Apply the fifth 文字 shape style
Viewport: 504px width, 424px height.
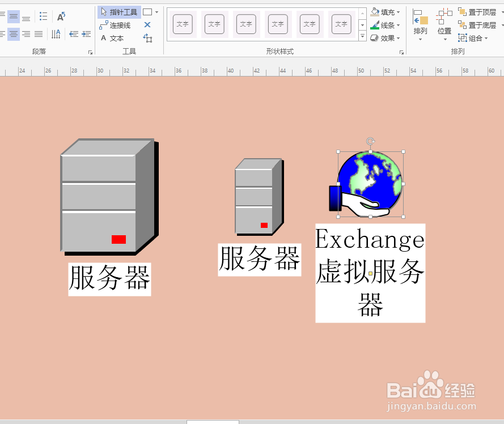pyautogui.click(x=310, y=24)
